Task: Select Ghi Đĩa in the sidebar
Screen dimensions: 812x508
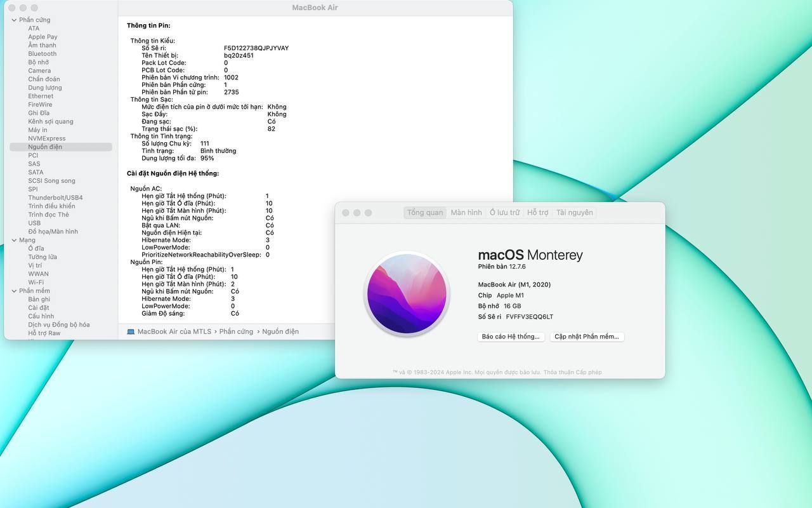Action: coord(39,113)
